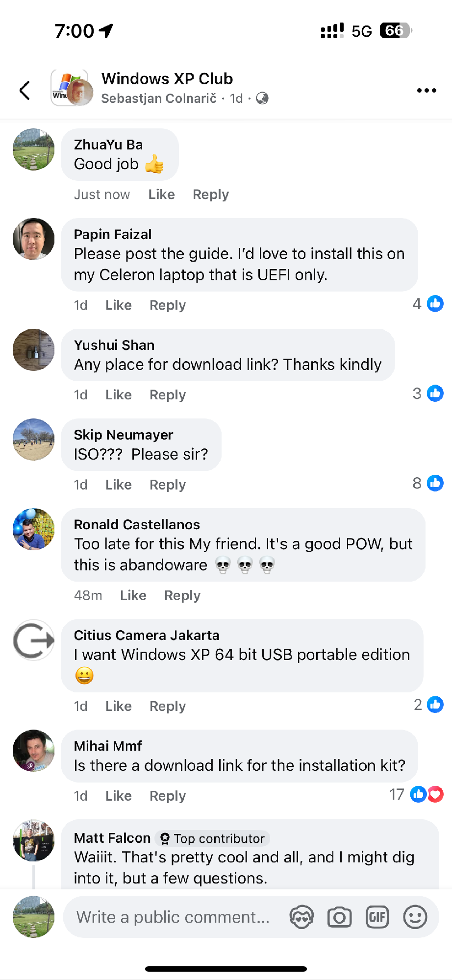Open Matt Falcon's profile name
Screen dimensions: 452x980
click(x=112, y=838)
